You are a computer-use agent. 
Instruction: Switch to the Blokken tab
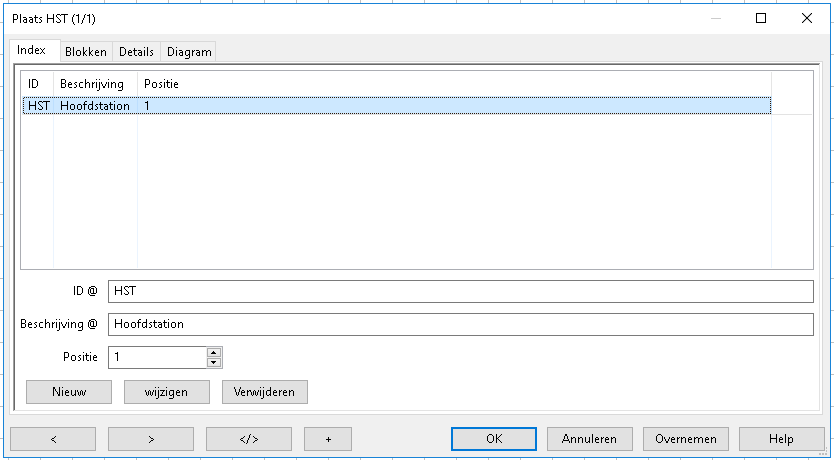[x=85, y=52]
